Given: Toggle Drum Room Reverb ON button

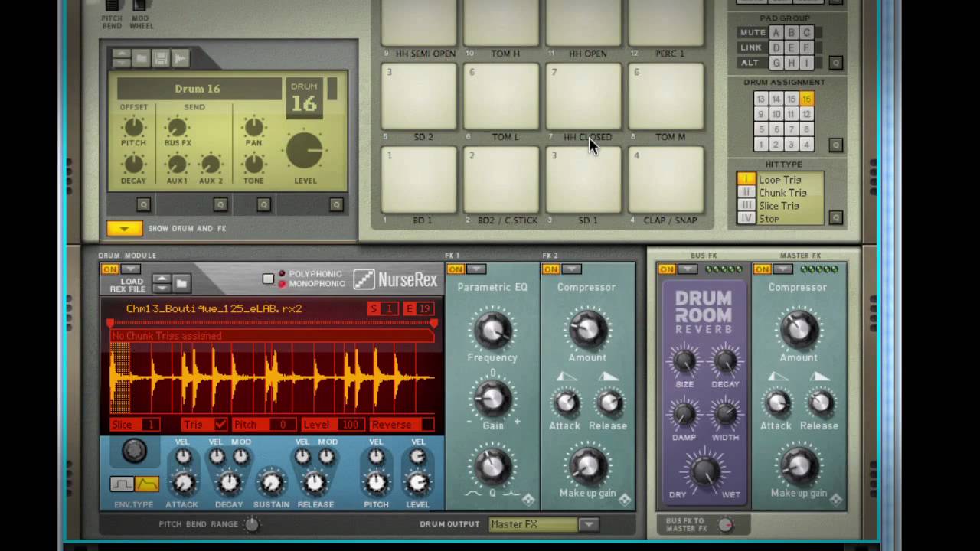Looking at the screenshot, I should point(667,269).
